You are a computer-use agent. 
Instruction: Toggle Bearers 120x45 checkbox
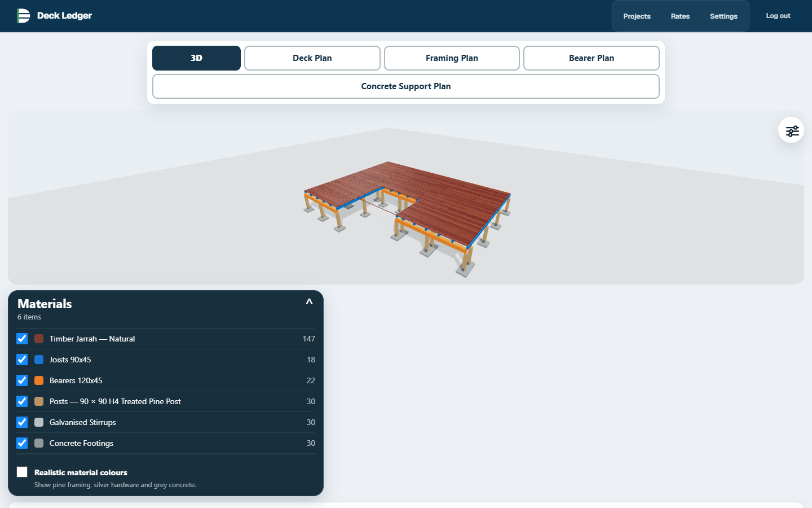(x=22, y=380)
